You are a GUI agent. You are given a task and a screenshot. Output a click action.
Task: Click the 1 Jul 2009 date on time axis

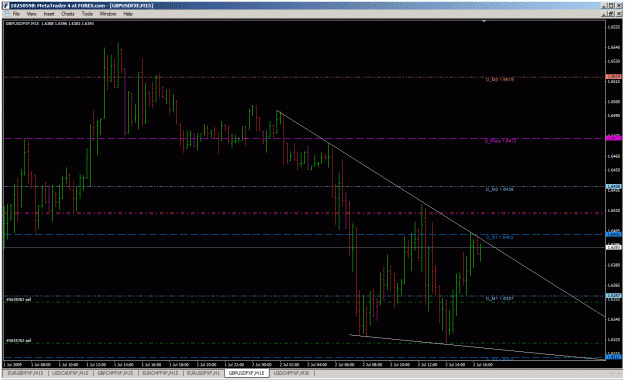coord(13,364)
